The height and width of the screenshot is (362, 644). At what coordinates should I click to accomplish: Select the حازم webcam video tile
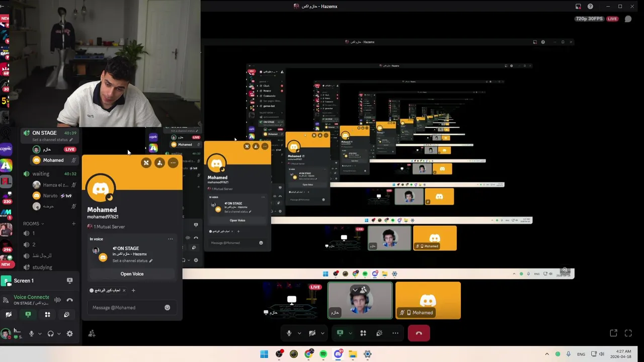click(360, 300)
